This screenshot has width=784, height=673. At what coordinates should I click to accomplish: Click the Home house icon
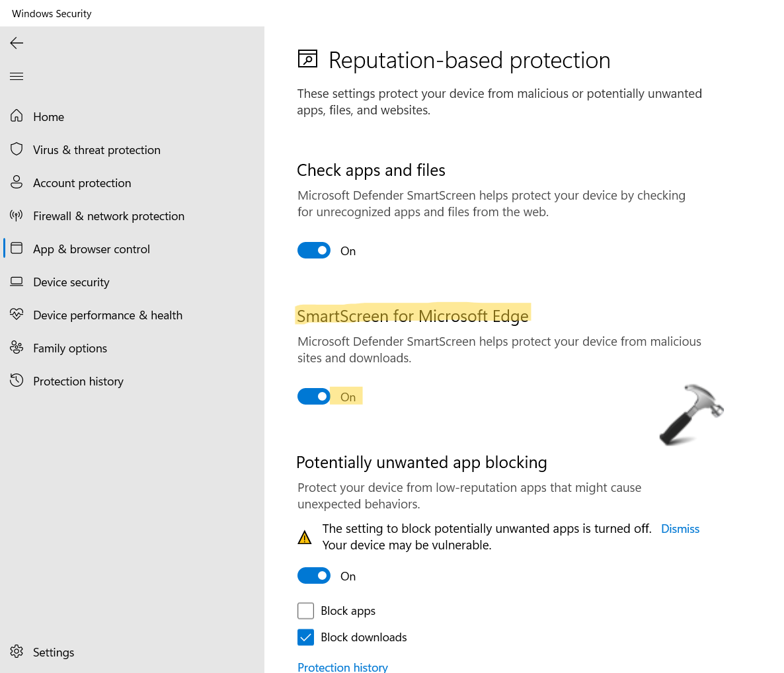[x=17, y=116]
